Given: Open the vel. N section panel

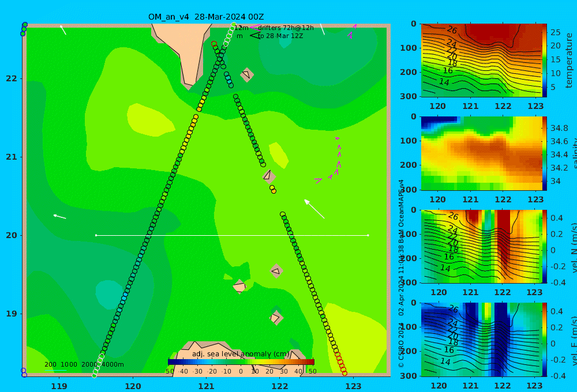Looking at the screenshot, I should click(481, 246).
